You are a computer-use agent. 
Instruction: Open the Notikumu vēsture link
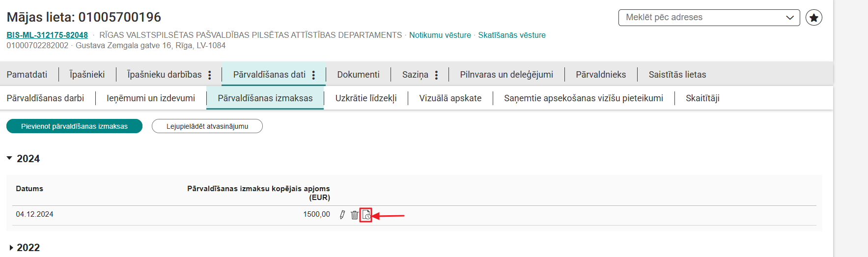(x=440, y=35)
